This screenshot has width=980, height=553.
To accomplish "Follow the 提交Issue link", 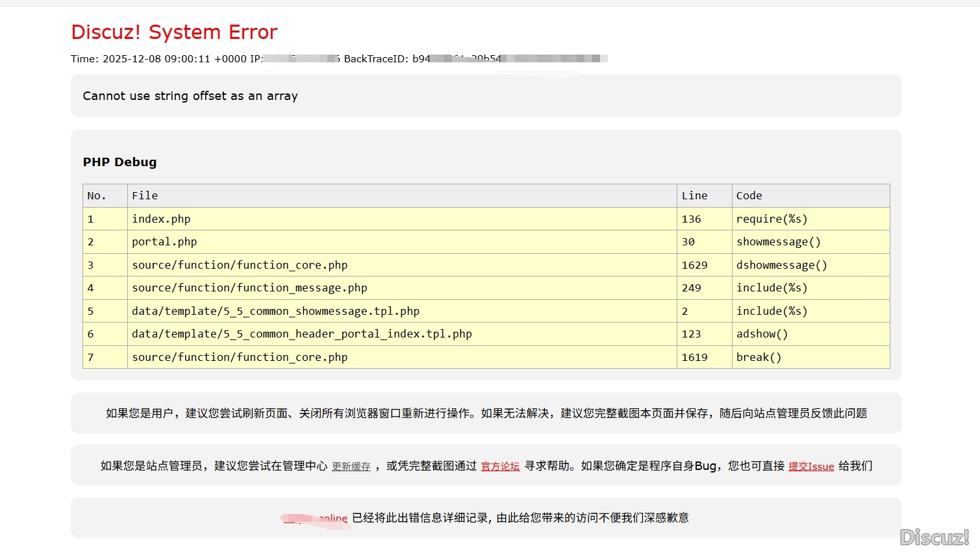I will coord(810,466).
